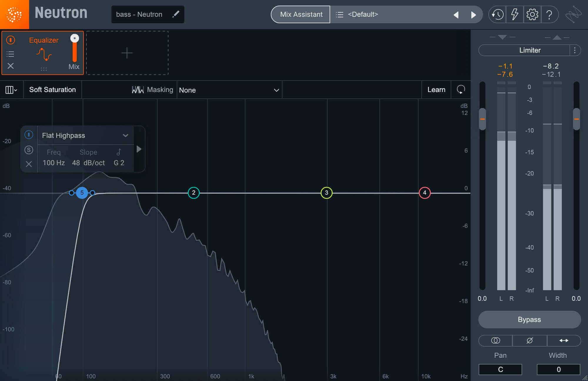Viewport: 588px width, 381px height.
Task: Click the EQ reset circular arrow icon
Action: [461, 90]
